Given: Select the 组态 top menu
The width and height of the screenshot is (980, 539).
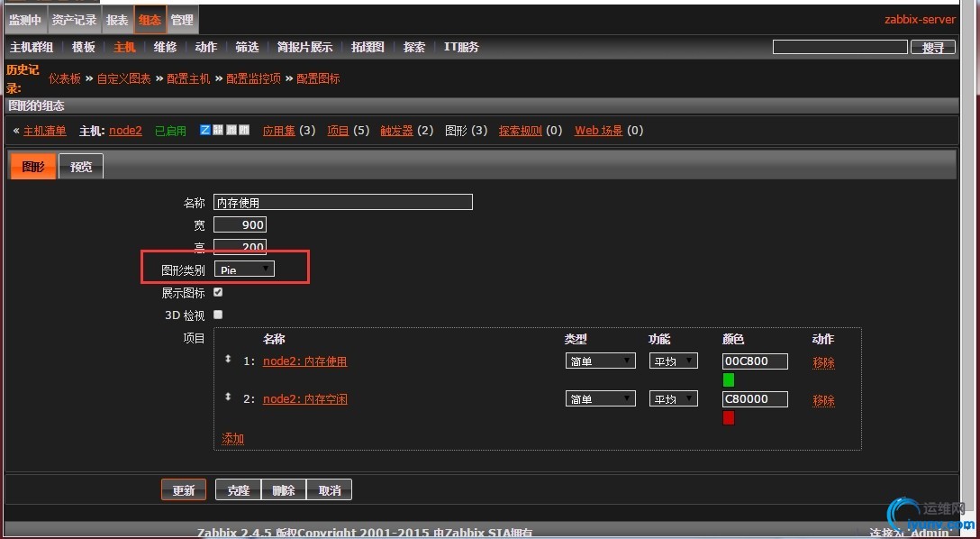Looking at the screenshot, I should click(150, 20).
